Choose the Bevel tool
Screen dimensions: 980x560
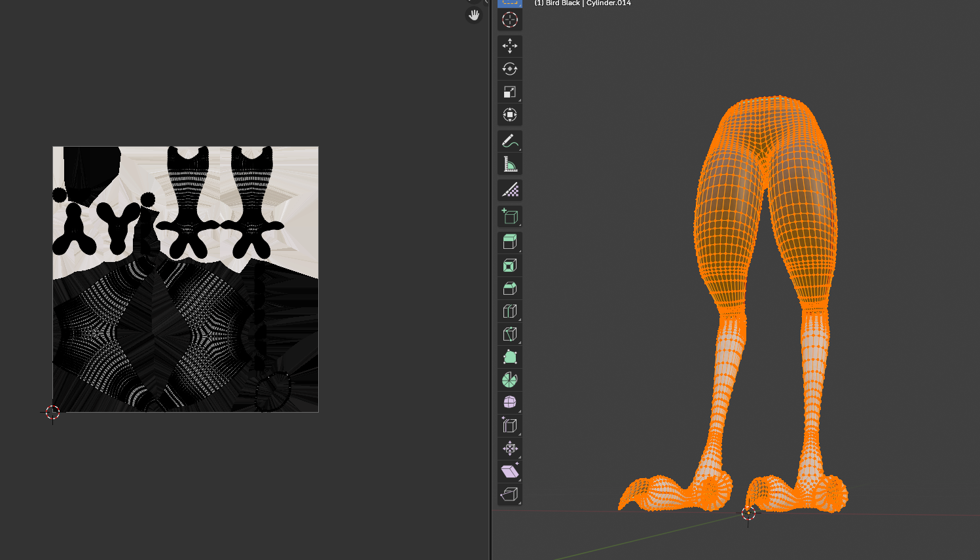click(510, 288)
